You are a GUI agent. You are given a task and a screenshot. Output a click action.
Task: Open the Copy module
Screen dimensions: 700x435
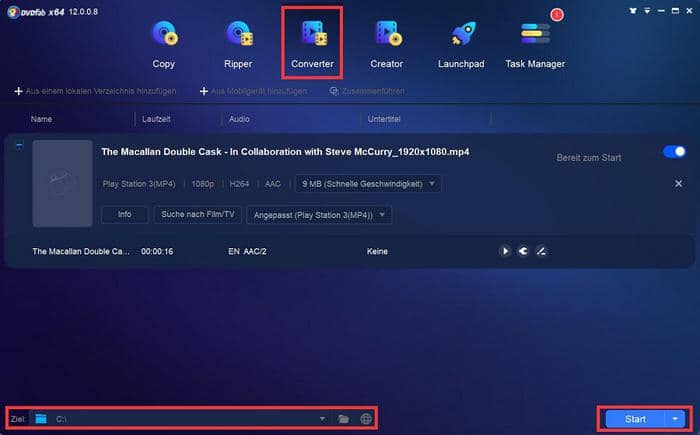(x=164, y=44)
